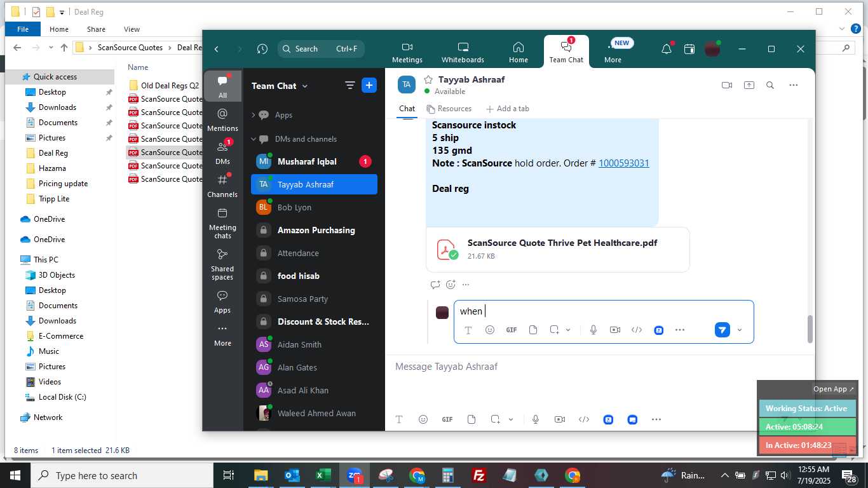Add a reaction under the PDF message

(x=451, y=285)
